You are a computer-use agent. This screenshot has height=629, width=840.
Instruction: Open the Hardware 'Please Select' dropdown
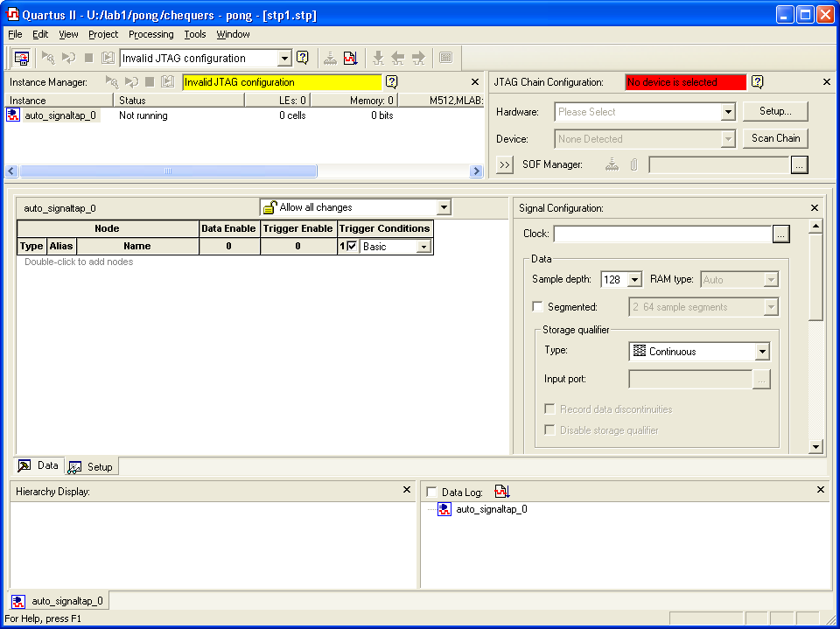click(727, 112)
